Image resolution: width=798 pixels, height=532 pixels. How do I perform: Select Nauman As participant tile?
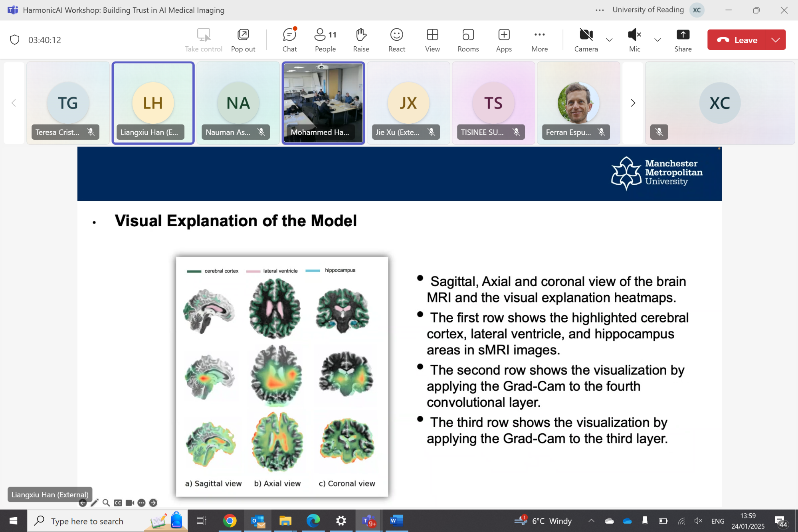coord(238,103)
